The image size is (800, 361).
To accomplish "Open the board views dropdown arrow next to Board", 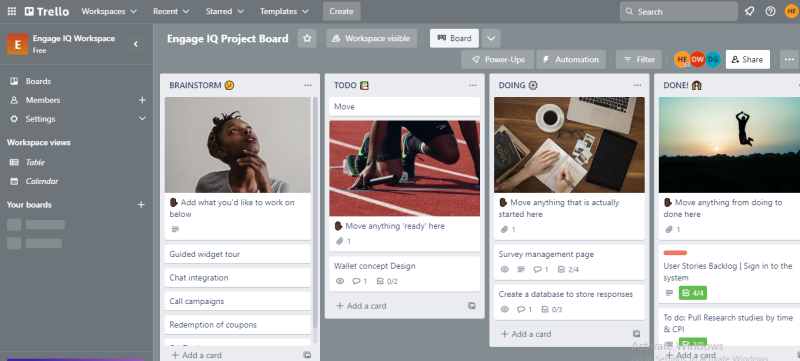I will click(490, 38).
